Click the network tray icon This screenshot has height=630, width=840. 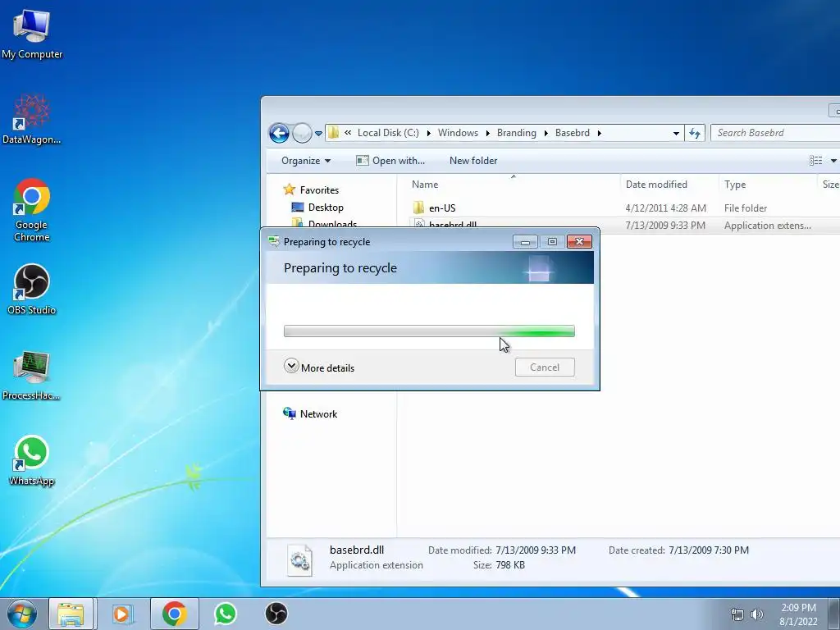737,614
